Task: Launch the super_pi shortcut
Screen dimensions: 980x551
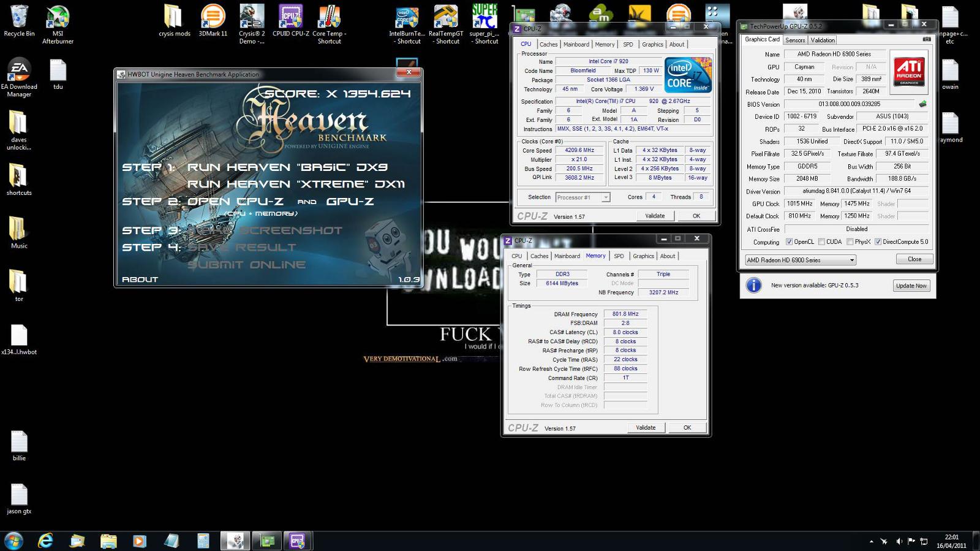Action: click(484, 25)
